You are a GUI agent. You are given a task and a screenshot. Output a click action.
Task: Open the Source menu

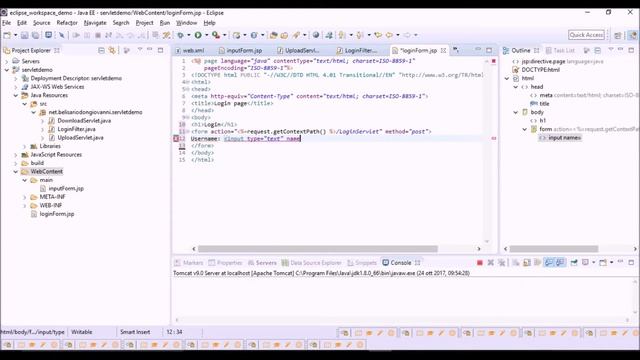pos(42,23)
